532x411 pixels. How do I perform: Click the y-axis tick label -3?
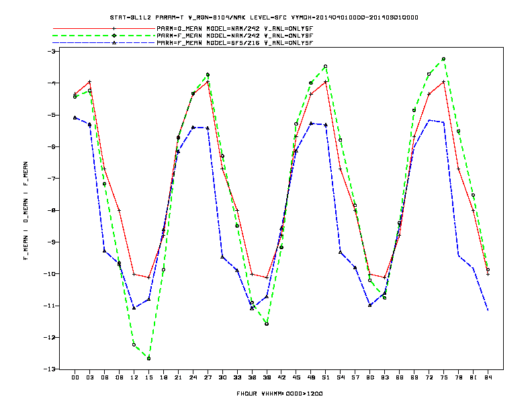click(x=52, y=51)
